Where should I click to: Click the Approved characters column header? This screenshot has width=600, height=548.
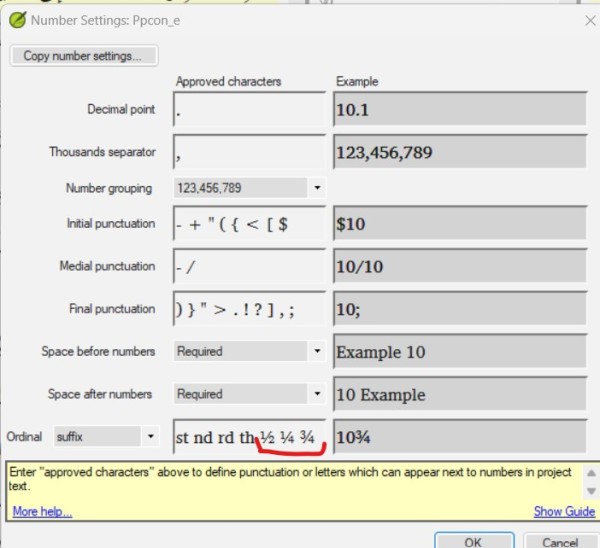coord(228,82)
